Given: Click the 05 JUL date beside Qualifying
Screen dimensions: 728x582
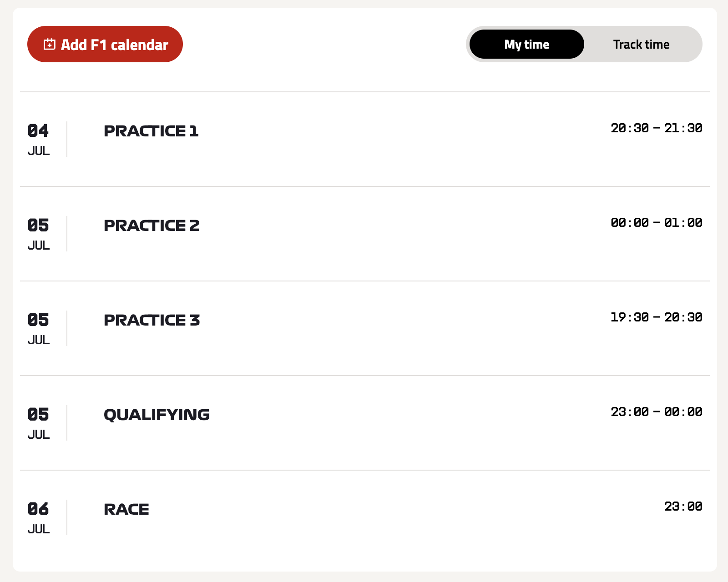Looking at the screenshot, I should tap(38, 422).
